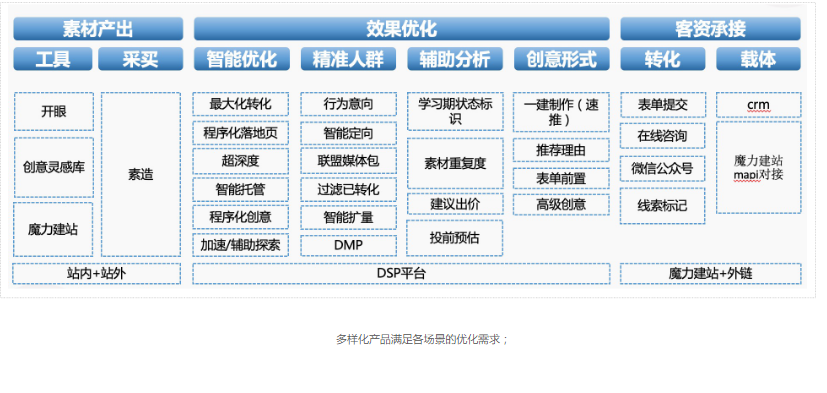Image resolution: width=827 pixels, height=393 pixels.
Task: Click the 素材重复度 box
Action: pyautogui.click(x=455, y=164)
